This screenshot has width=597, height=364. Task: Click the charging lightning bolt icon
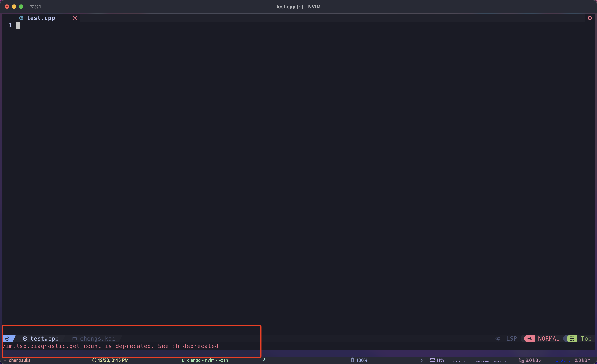click(422, 360)
